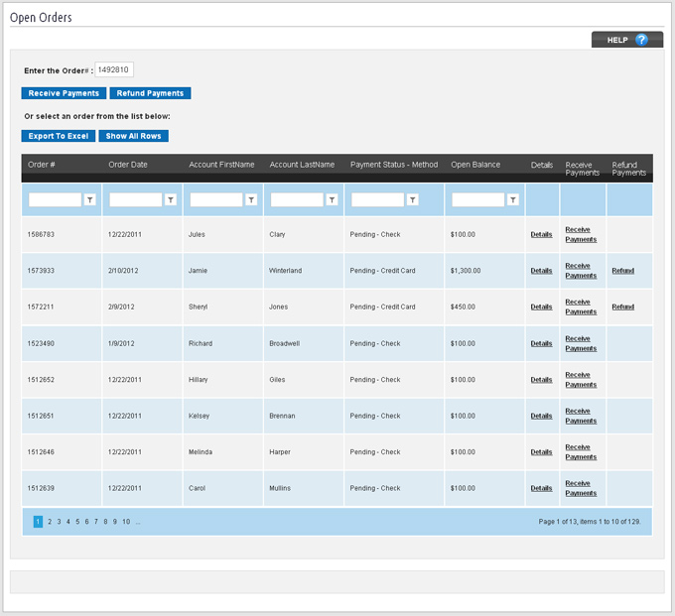The height and width of the screenshot is (616, 675).
Task: Click the ellipsis for more pages
Action: pos(138,522)
